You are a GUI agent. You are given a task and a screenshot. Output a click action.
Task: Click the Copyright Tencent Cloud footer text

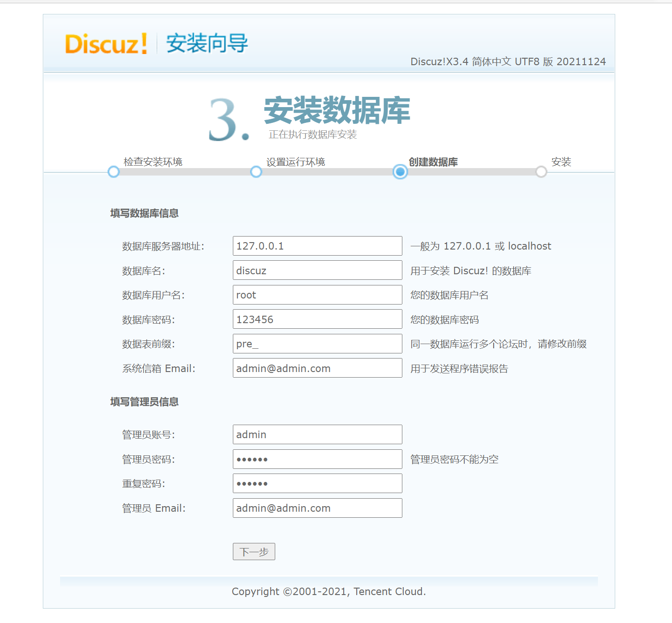tap(329, 592)
